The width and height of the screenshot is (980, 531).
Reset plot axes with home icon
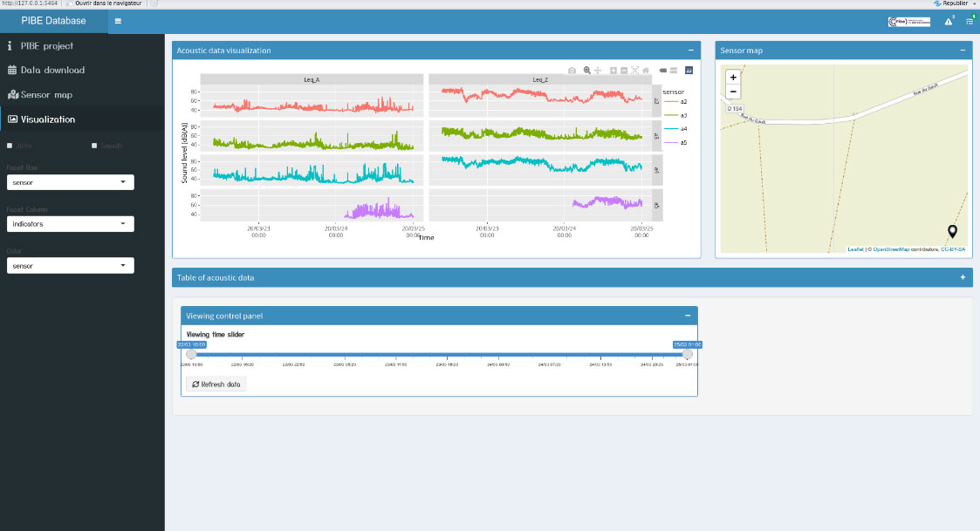tap(645, 70)
